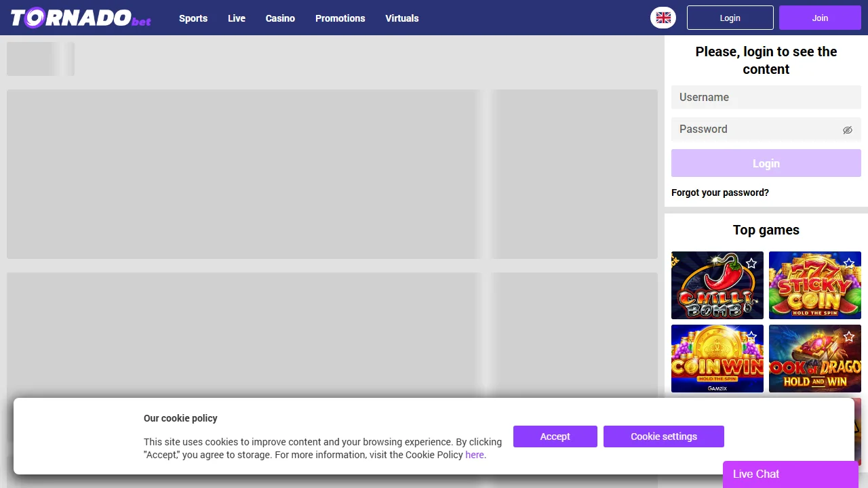868x488 pixels.
Task: Favorite the Sticky Coin game star
Action: coord(849,263)
